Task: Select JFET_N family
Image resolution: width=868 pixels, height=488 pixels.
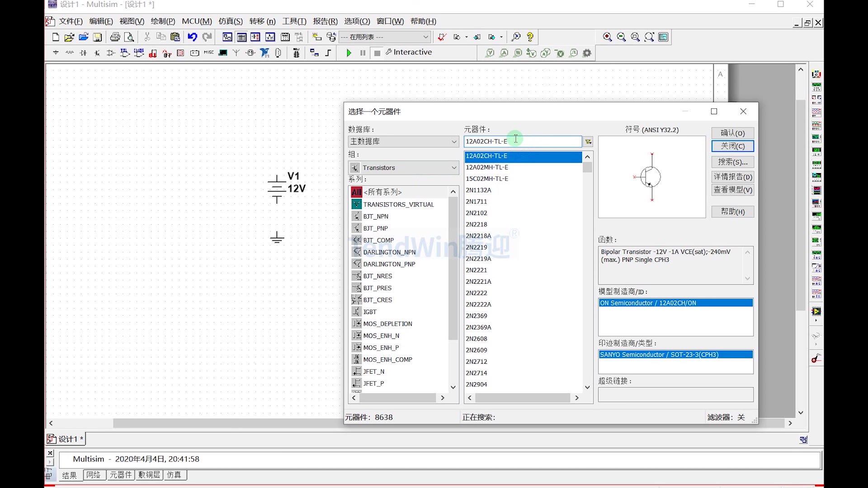Action: 373,371
